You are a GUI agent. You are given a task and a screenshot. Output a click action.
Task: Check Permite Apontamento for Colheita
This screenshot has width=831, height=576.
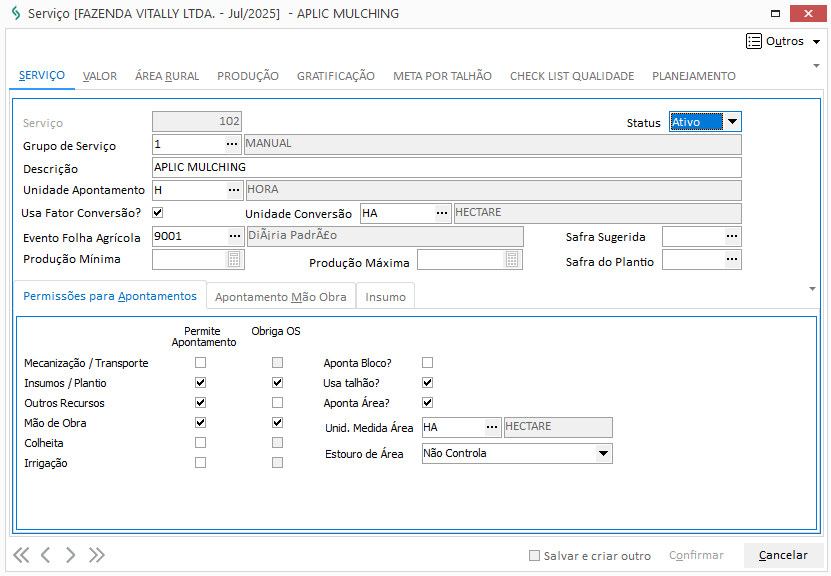point(201,443)
